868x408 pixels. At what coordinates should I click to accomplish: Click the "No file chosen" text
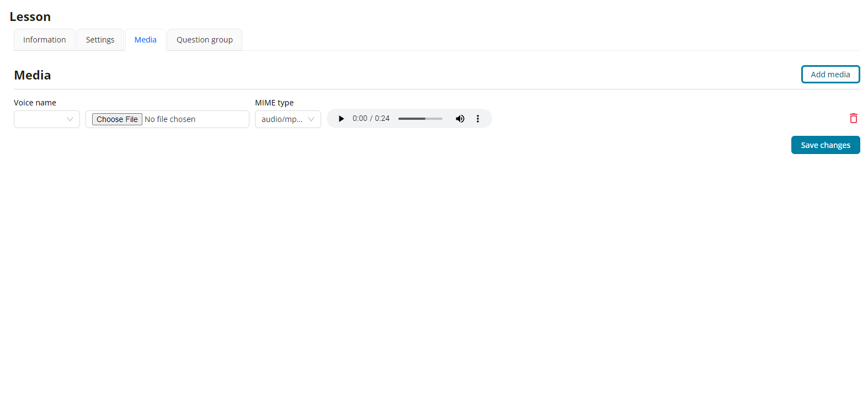click(170, 119)
